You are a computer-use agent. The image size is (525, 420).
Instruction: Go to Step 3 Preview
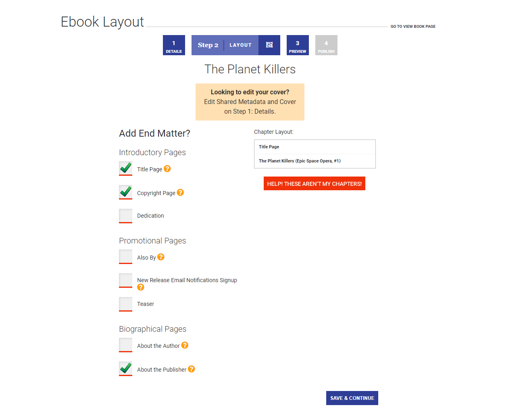coord(298,45)
